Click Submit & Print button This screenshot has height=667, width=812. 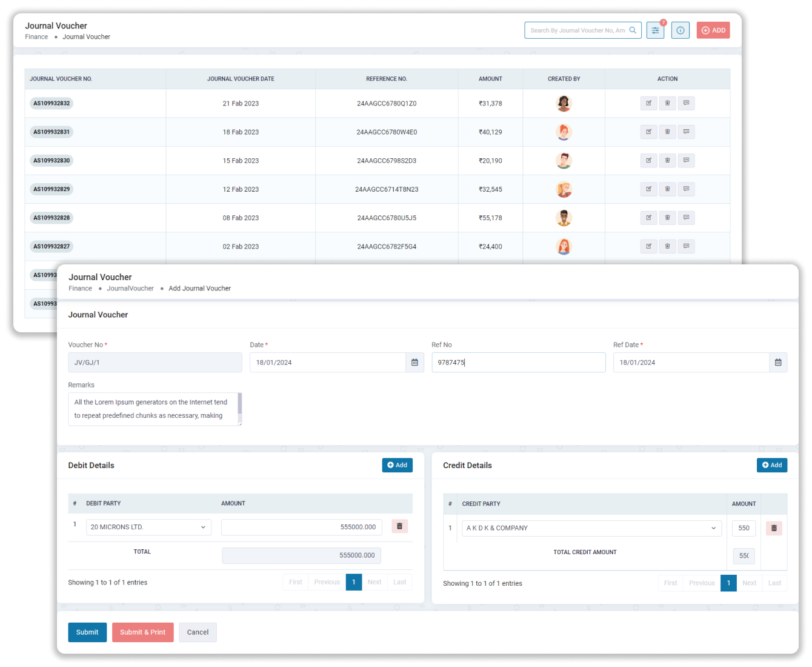[142, 632]
